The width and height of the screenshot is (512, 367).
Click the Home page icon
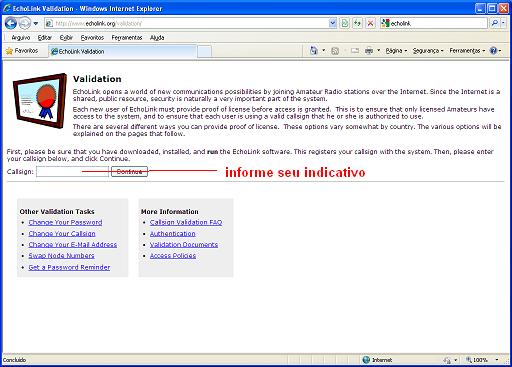tap(314, 51)
